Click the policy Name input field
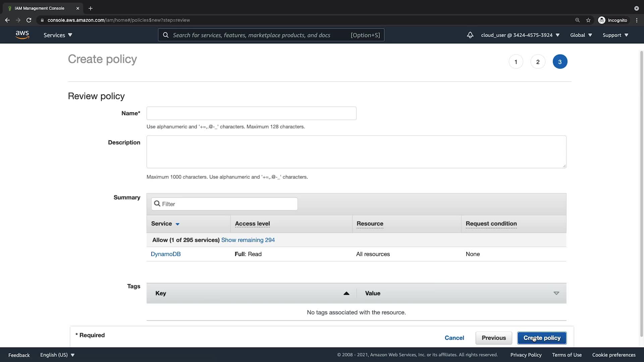 click(x=251, y=113)
